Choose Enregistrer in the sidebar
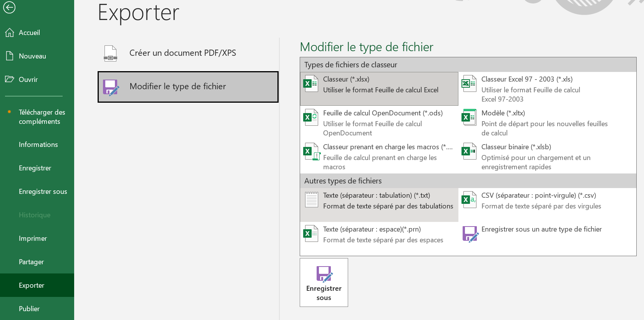Viewport: 644px width, 320px height. (37, 168)
